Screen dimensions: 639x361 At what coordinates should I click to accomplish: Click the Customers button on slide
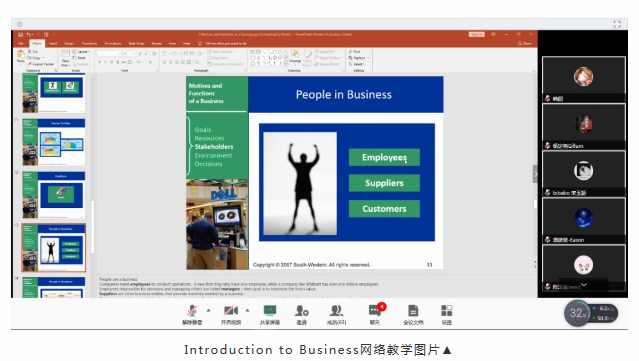coord(384,209)
